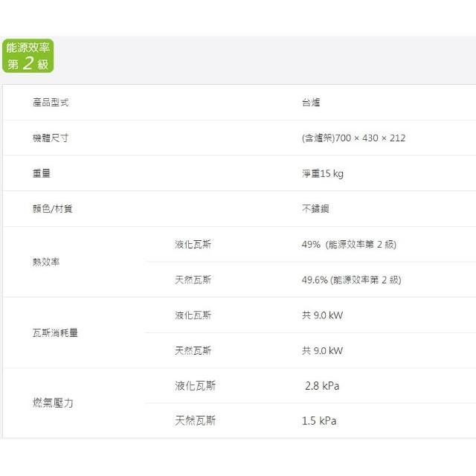Select the 顏色/材質 row label
The image size is (476, 476).
click(x=53, y=209)
